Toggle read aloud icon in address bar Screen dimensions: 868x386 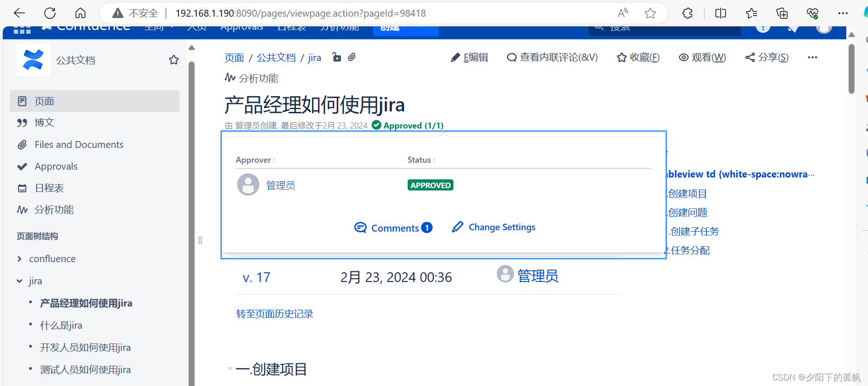[x=623, y=13]
